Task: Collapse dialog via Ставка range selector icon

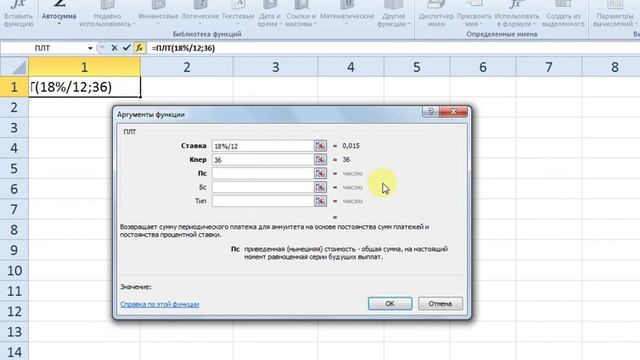Action: [x=320, y=146]
